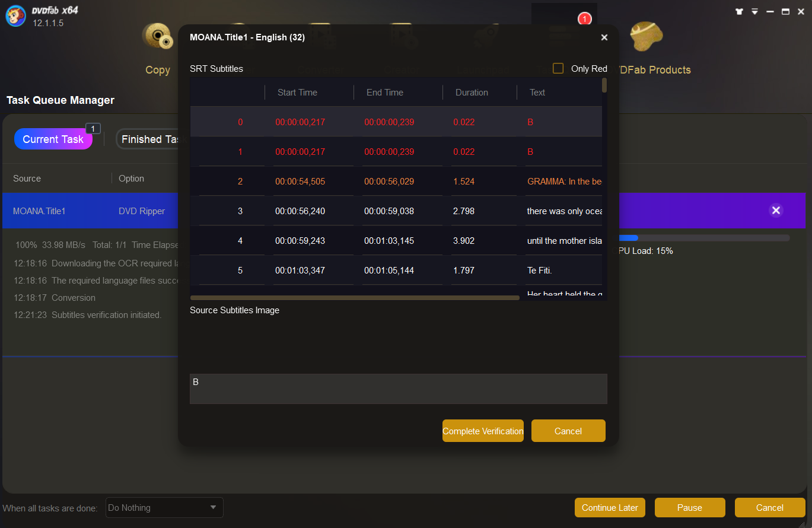Click duration value 3.902
This screenshot has height=528, width=812.
click(x=464, y=241)
